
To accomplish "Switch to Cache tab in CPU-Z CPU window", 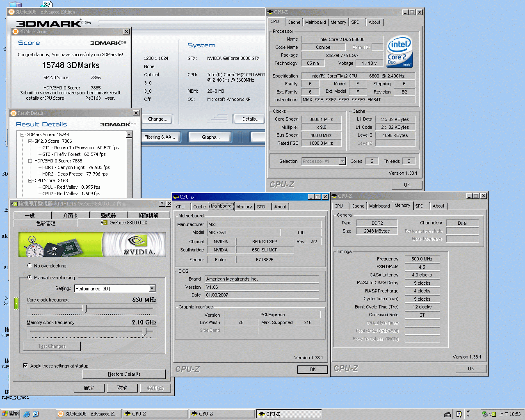I will click(x=294, y=23).
